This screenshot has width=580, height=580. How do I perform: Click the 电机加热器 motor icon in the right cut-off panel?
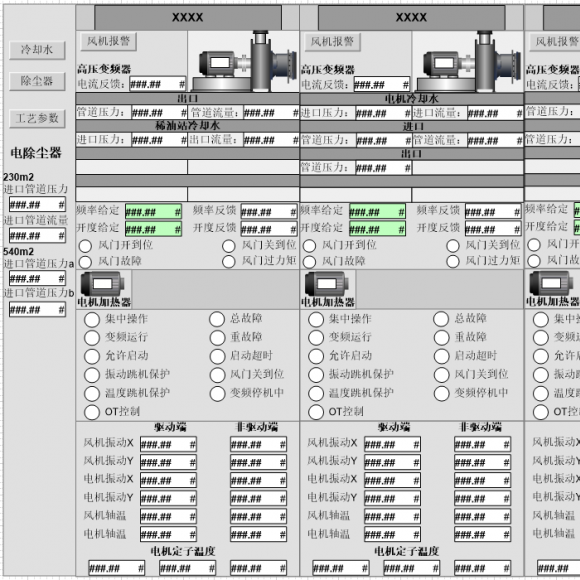(x=551, y=284)
